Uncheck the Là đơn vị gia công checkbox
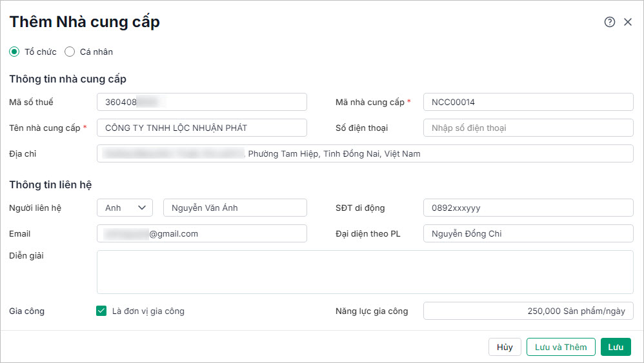Image resolution: width=644 pixels, height=363 pixels. coord(101,311)
